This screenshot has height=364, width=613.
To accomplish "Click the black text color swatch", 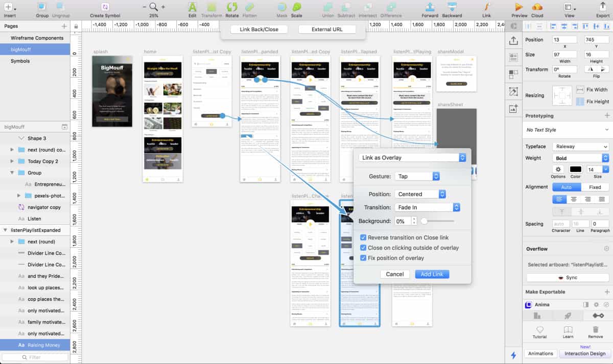I will click(x=575, y=169).
